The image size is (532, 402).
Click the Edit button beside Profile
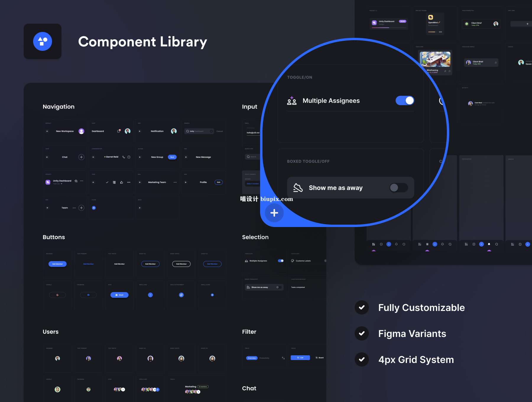point(218,182)
